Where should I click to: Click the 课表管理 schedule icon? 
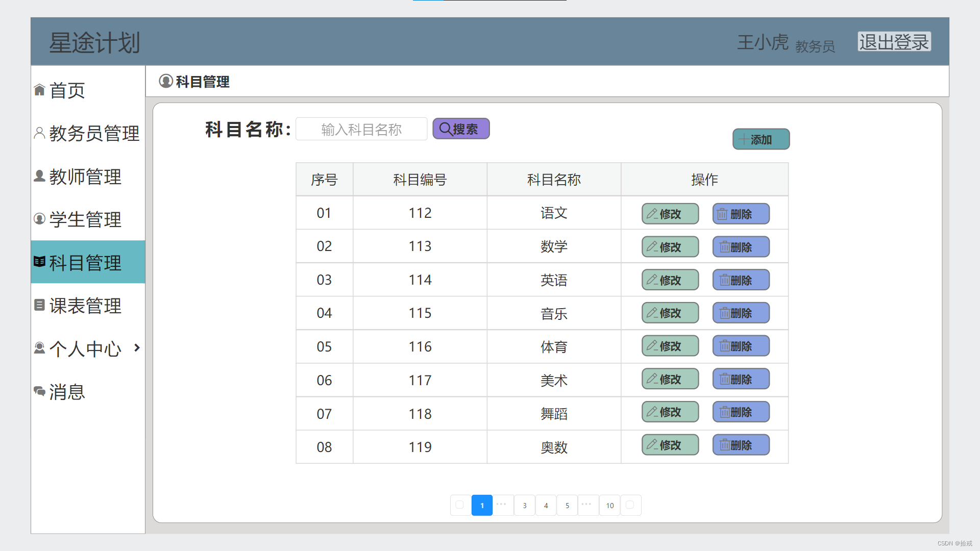[x=39, y=305]
